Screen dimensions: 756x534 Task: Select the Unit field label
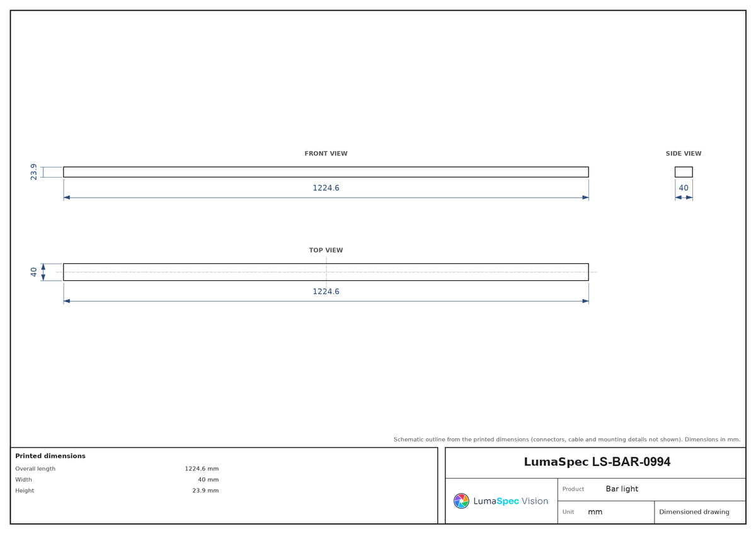pyautogui.click(x=568, y=512)
